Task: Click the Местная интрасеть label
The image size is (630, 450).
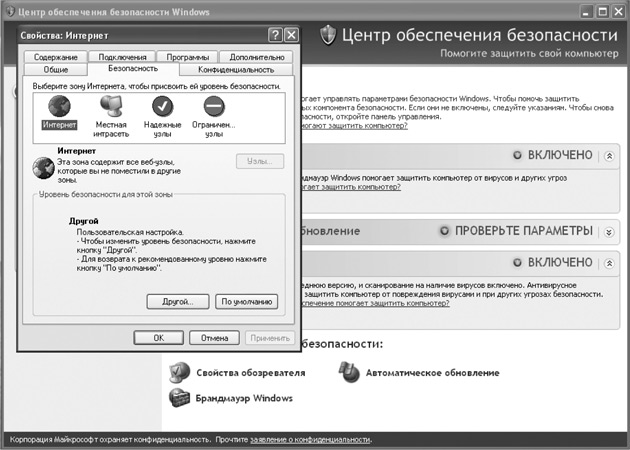Action: click(111, 129)
